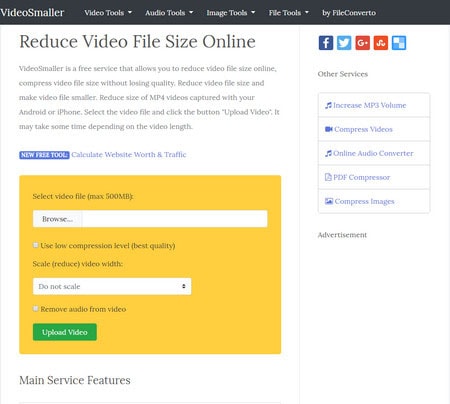Open the PDF Compressor service
This screenshot has width=450, height=404.
374,177
